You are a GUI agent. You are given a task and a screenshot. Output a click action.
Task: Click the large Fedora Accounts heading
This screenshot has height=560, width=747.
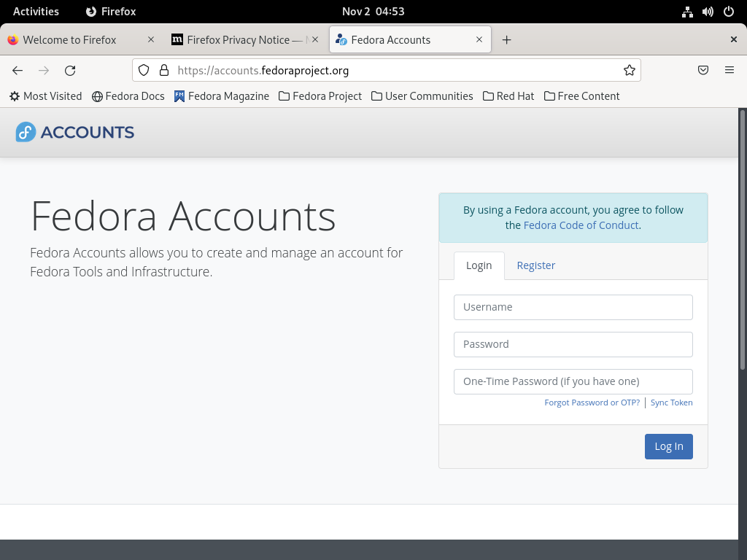183,216
